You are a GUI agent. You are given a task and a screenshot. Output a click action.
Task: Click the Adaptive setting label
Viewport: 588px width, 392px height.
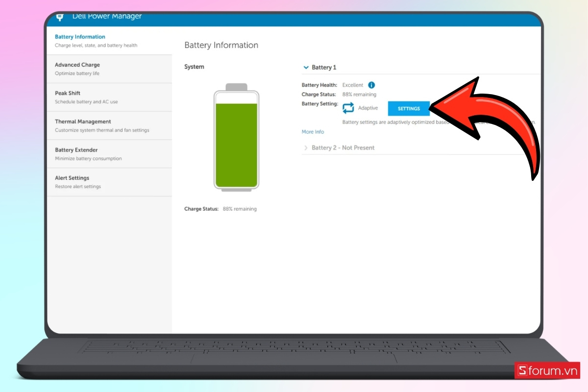pyautogui.click(x=368, y=108)
